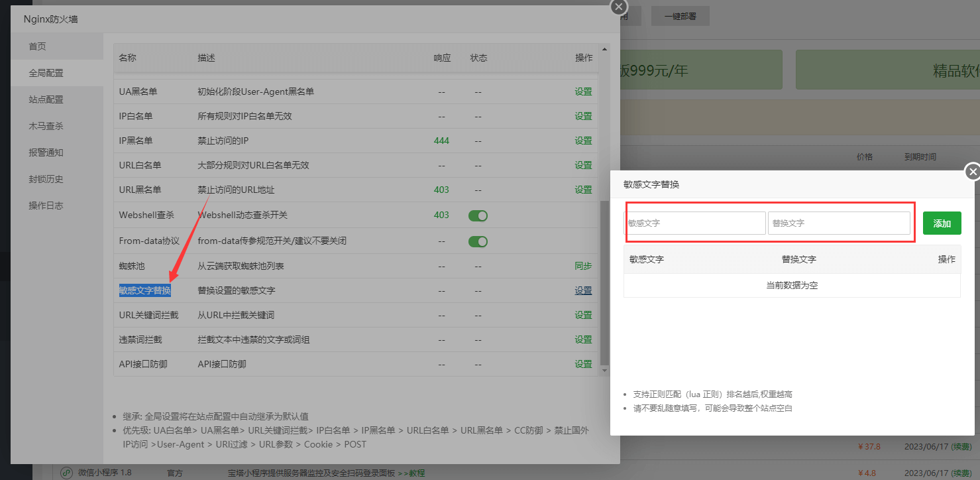Click the 一键部署 button in the background

pos(680,17)
